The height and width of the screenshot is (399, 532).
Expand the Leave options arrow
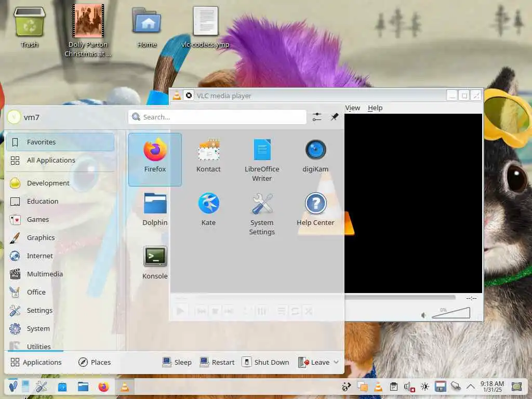point(336,362)
